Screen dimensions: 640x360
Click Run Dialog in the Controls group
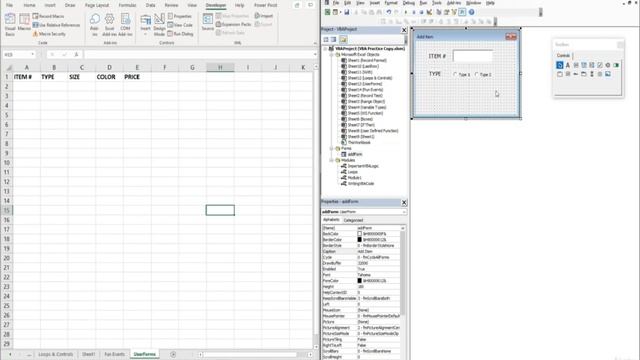pyautogui.click(x=180, y=34)
